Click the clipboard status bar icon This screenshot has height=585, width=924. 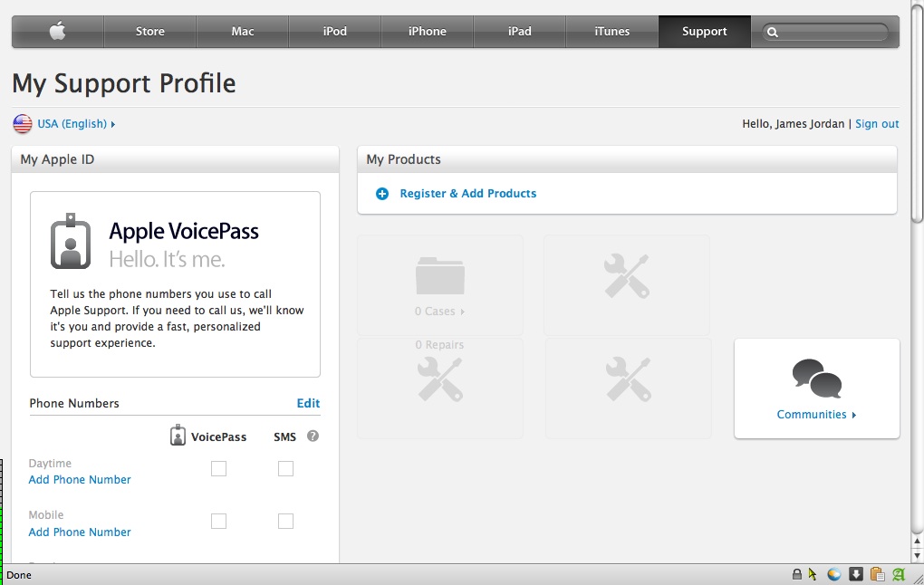877,574
